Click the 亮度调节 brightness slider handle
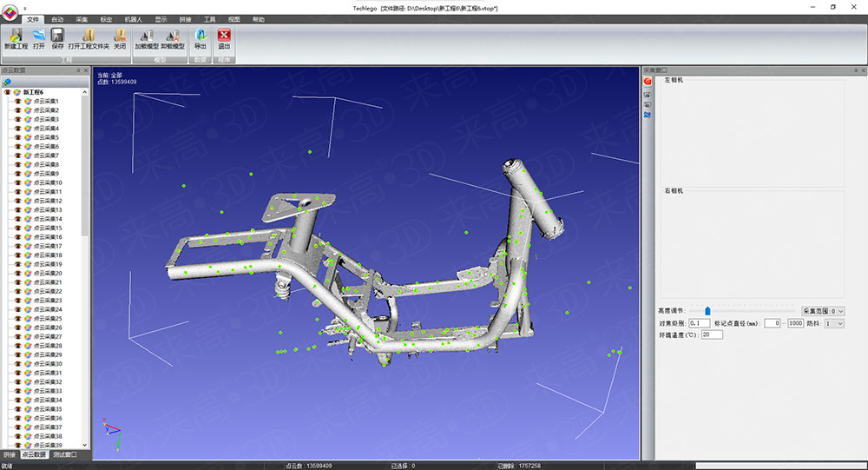 (x=707, y=310)
